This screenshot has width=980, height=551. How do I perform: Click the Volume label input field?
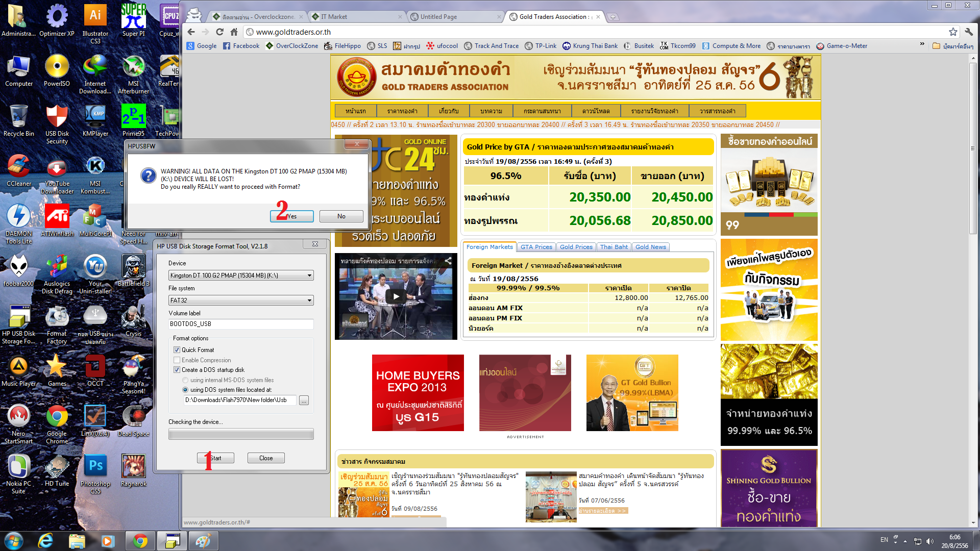(241, 324)
